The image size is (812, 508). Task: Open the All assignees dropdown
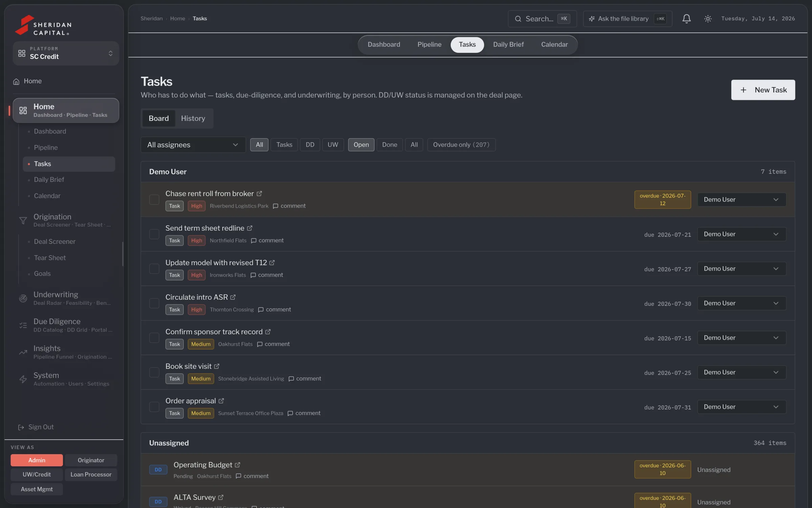click(193, 145)
